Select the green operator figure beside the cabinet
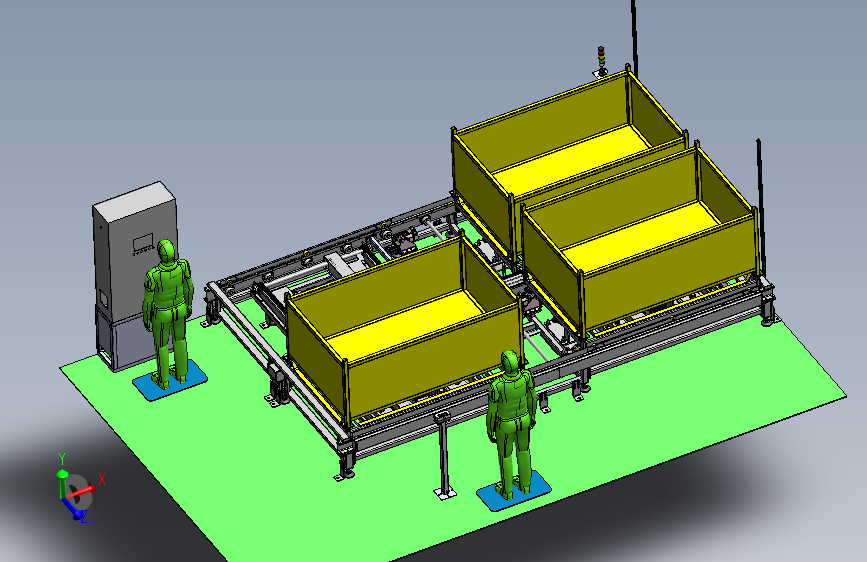 168,313
